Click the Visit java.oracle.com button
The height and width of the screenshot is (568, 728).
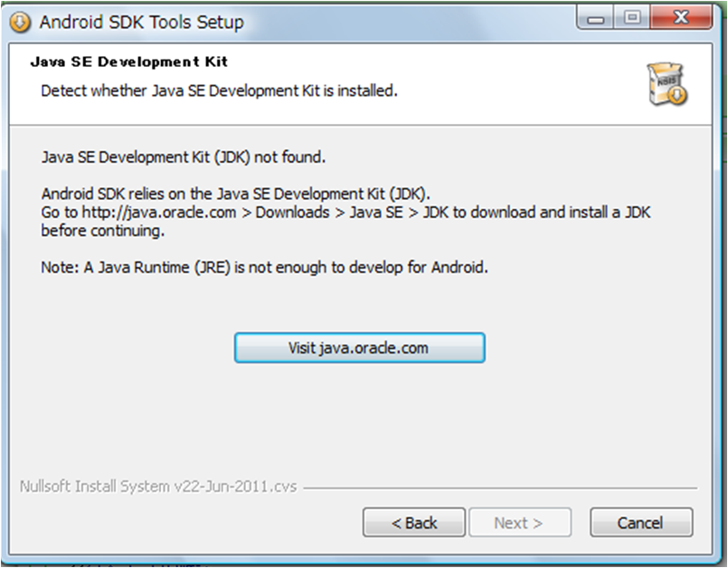(x=360, y=348)
